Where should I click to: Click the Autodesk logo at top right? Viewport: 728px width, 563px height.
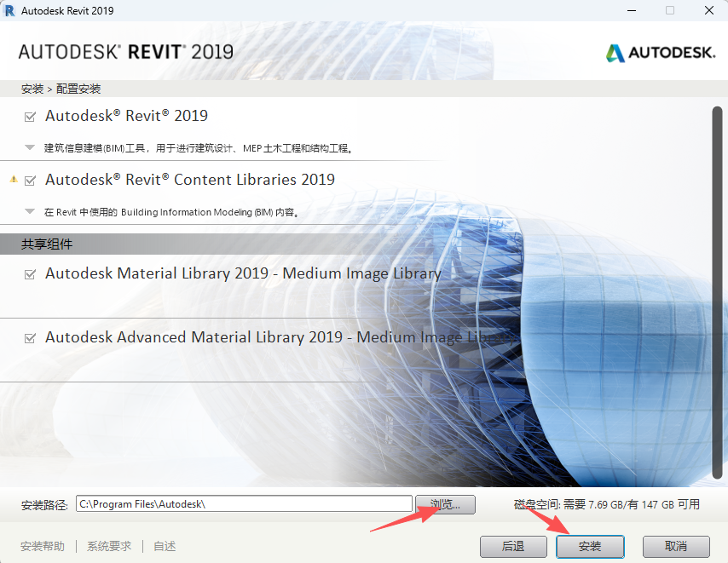pos(661,52)
